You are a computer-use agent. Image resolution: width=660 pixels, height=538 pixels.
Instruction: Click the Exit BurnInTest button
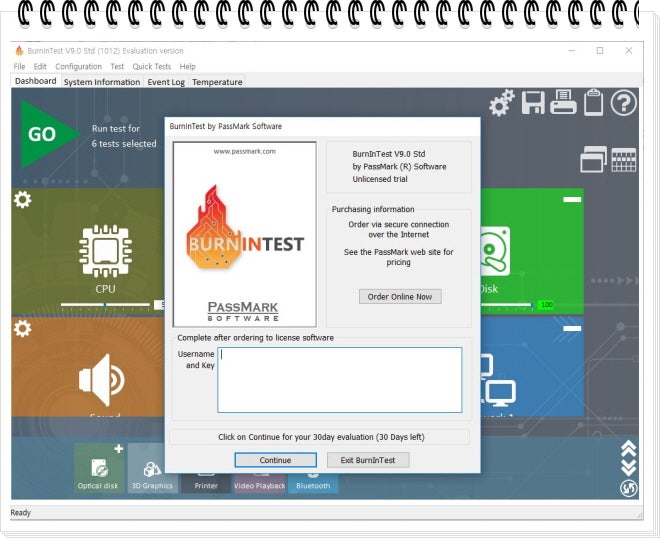coord(368,460)
